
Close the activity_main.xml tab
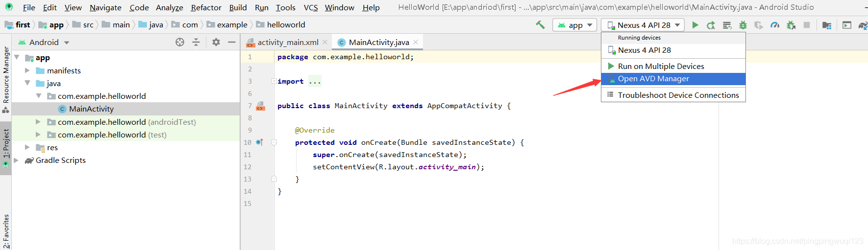[325, 42]
